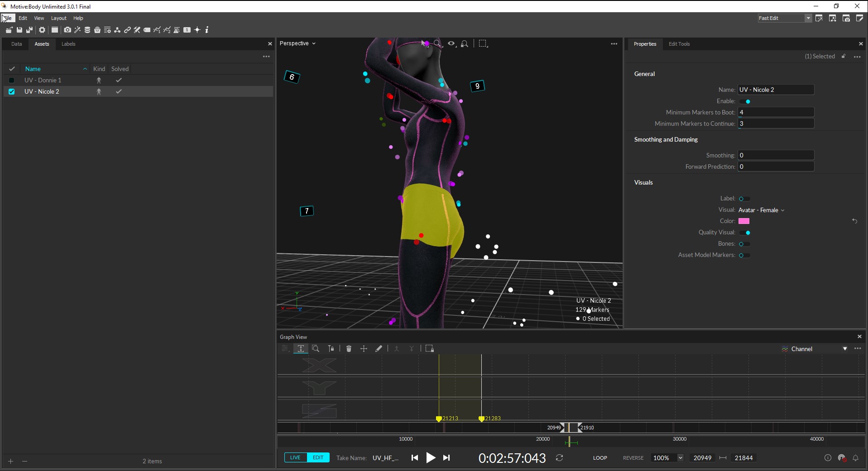Click the yellow 21213 timeline marker
868x471 pixels.
439,419
